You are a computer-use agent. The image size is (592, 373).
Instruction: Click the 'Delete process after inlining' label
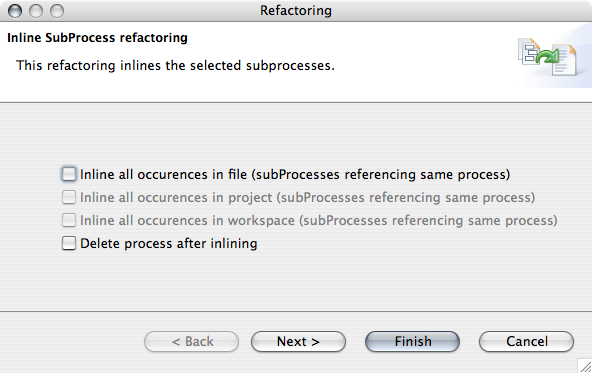point(169,244)
